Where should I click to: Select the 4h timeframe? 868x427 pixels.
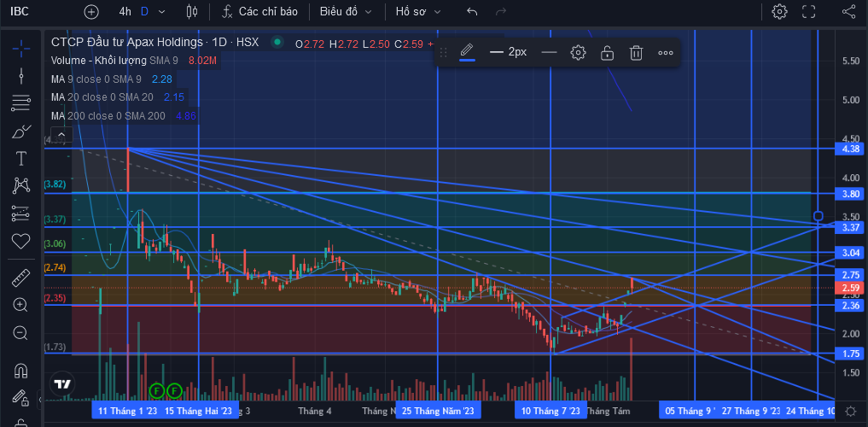pos(125,12)
